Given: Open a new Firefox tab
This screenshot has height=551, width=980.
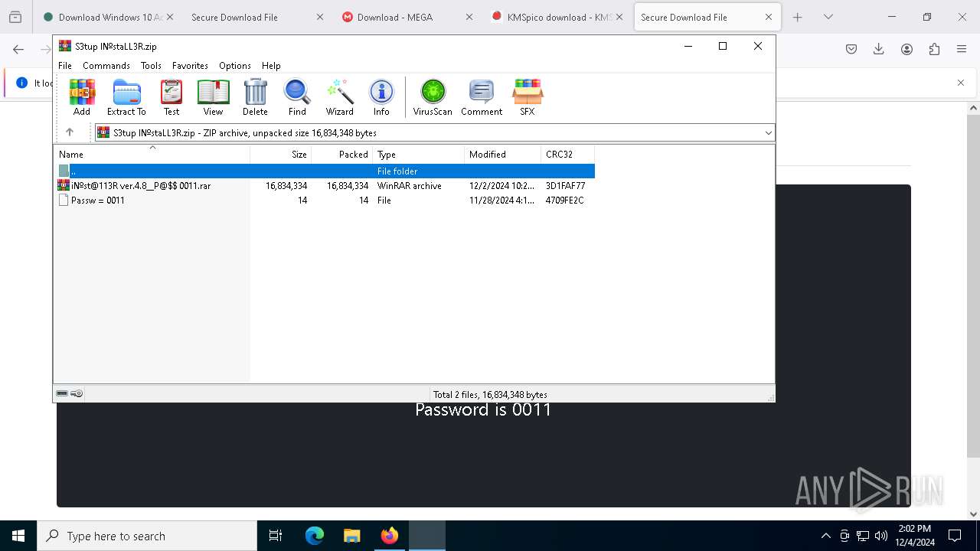Looking at the screenshot, I should (x=797, y=17).
